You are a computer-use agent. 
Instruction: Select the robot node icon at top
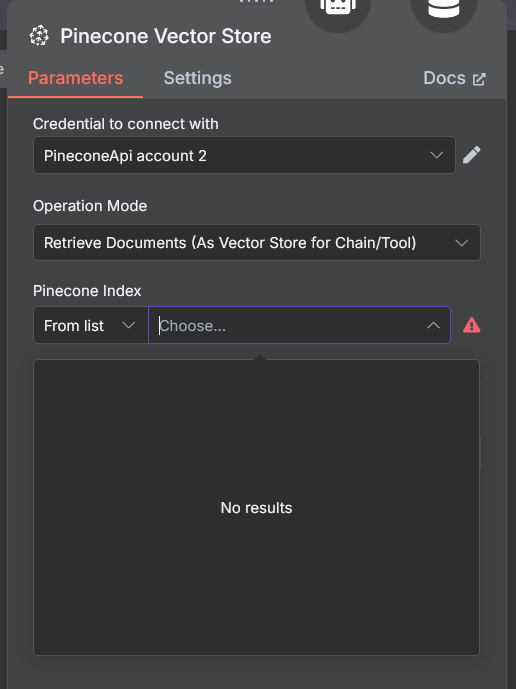pyautogui.click(x=338, y=9)
